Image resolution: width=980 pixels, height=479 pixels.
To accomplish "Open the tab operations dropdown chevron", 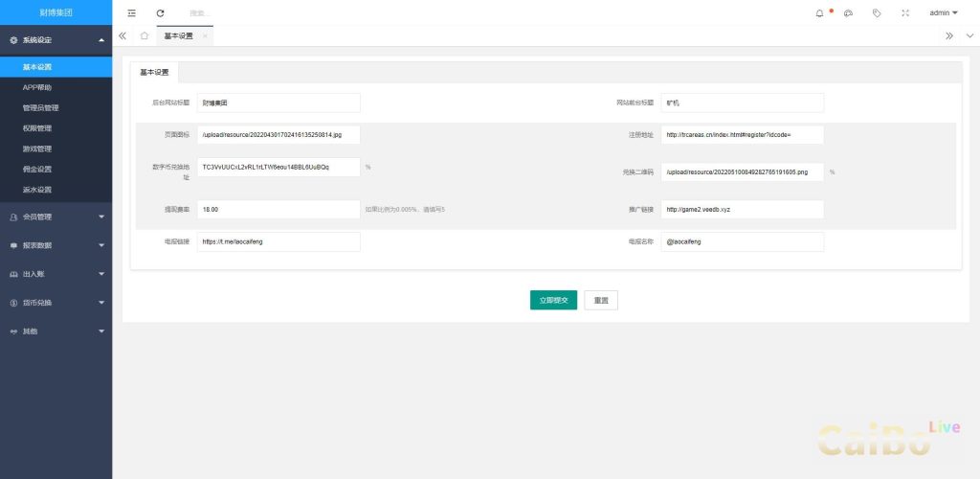I will click(x=969, y=35).
